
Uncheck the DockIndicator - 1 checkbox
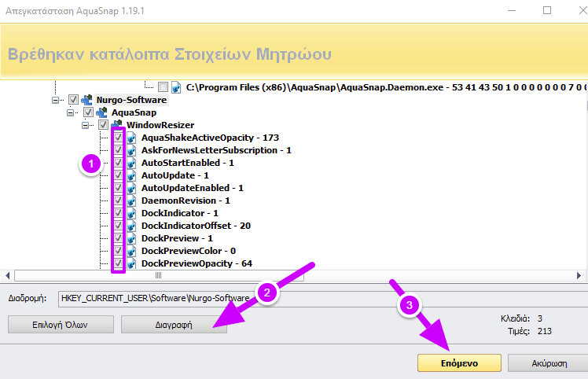pos(118,213)
